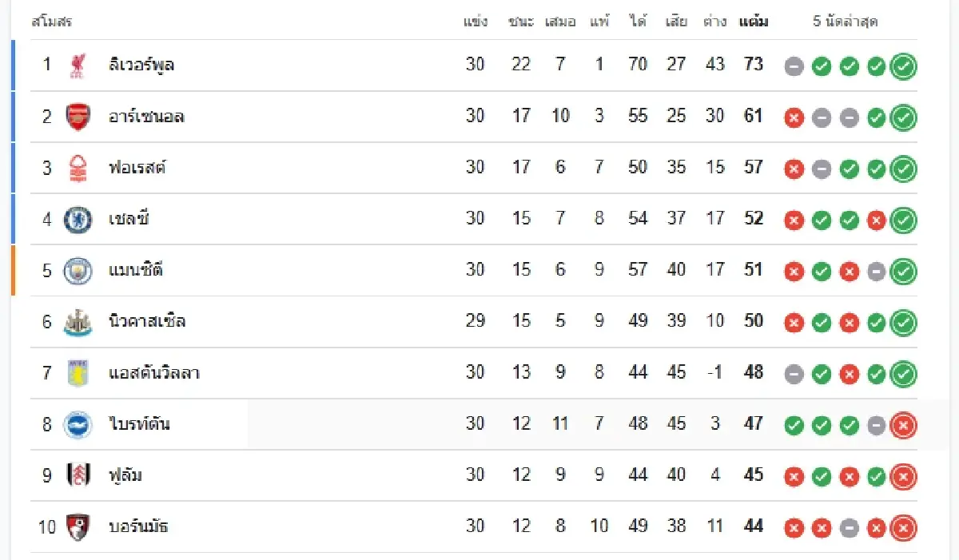This screenshot has height=560, width=959.
Task: Click the Liverpool club crest icon
Action: [78, 66]
